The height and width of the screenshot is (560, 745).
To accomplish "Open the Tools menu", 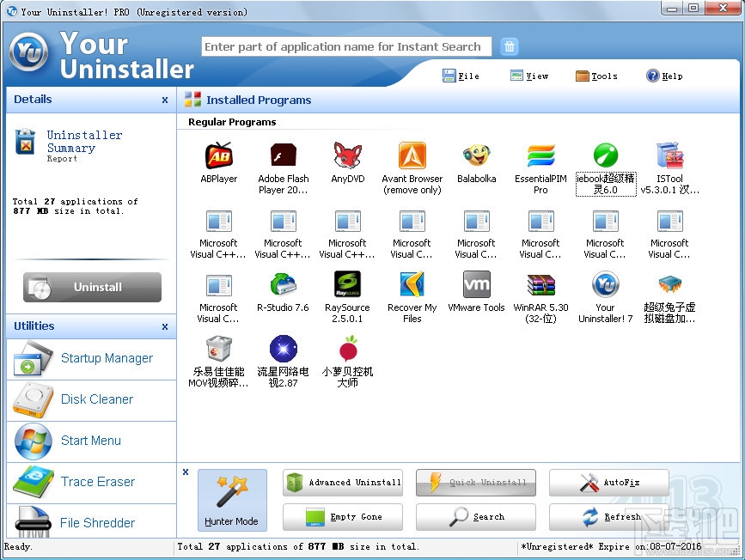I will pos(597,76).
